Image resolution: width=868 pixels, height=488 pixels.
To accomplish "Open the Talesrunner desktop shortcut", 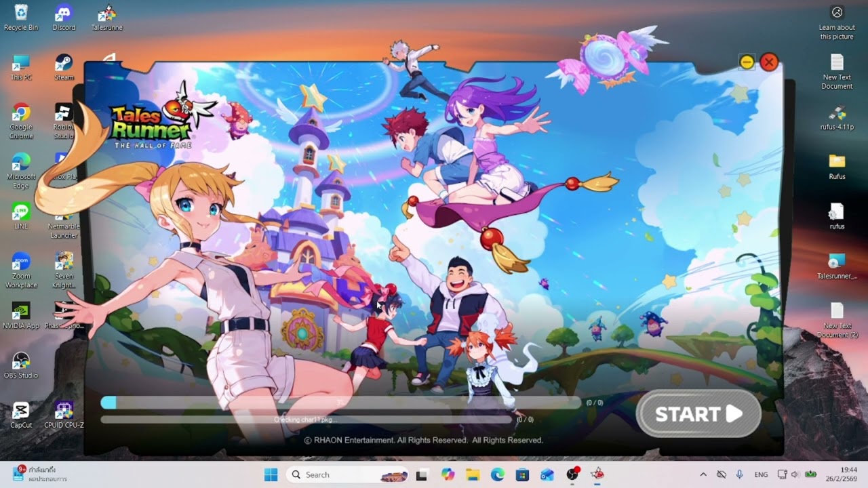I will [x=106, y=18].
